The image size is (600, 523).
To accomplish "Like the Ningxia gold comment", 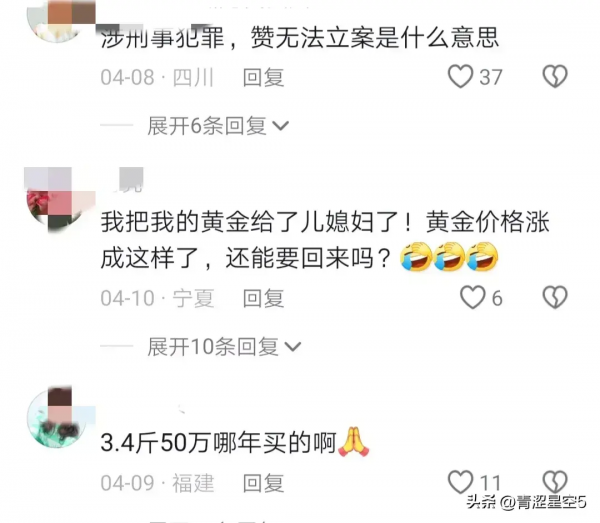I will tap(472, 297).
